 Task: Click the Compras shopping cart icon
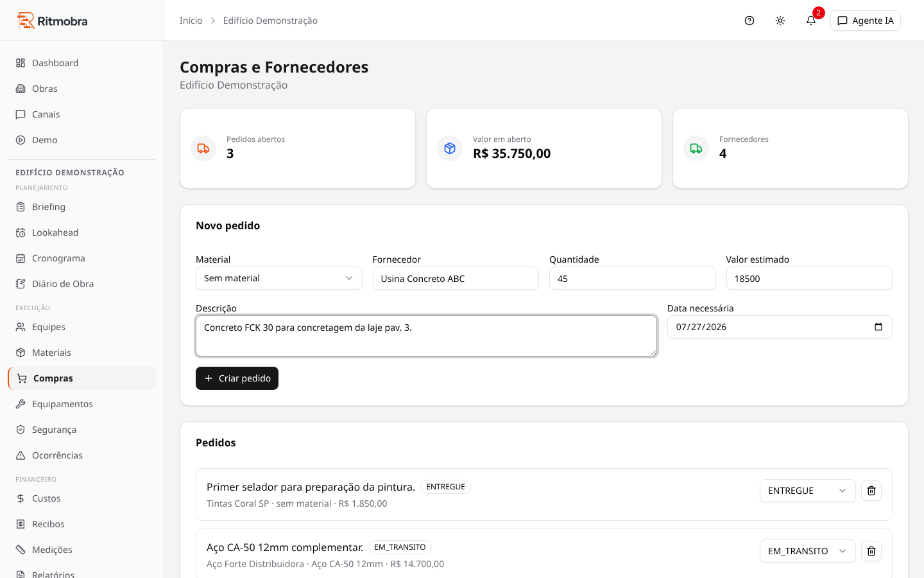(22, 378)
